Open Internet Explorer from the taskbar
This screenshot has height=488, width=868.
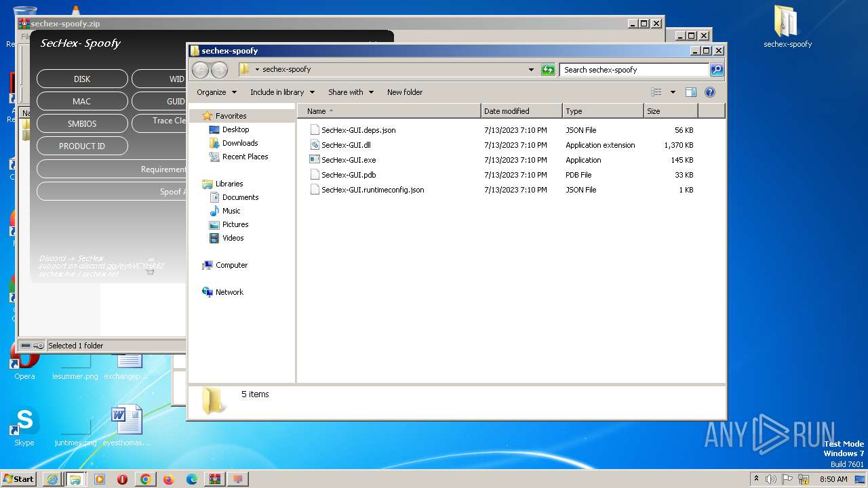click(52, 479)
